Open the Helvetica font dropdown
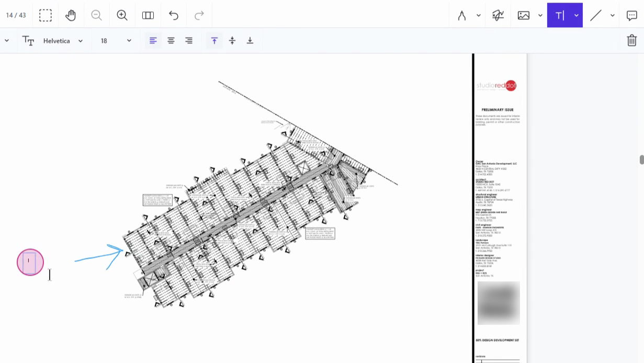This screenshot has height=363, width=644. (63, 41)
